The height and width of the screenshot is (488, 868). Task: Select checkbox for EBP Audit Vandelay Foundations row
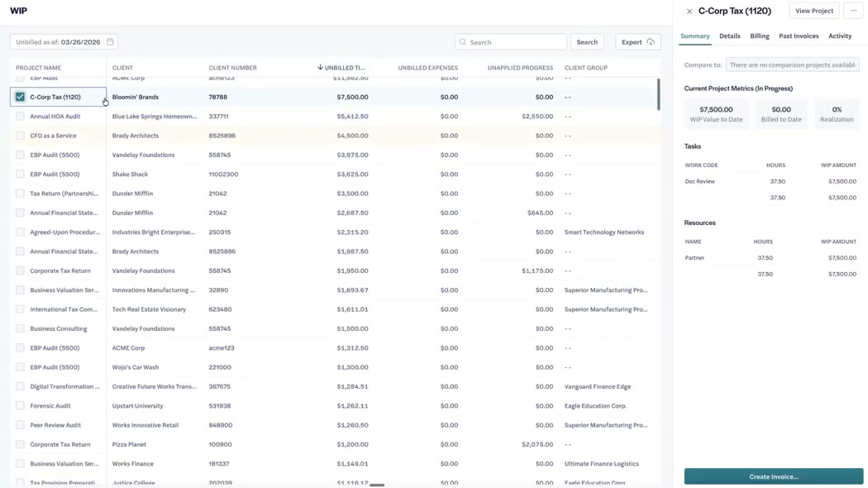(20, 155)
